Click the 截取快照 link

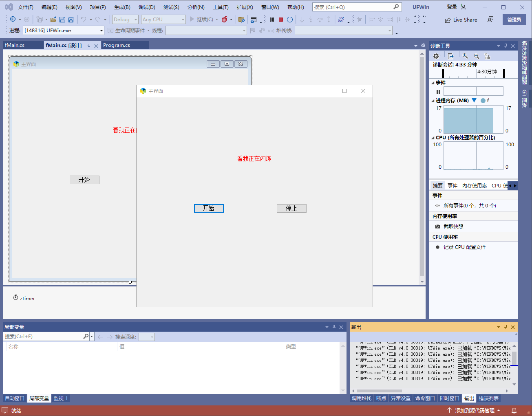click(x=453, y=227)
